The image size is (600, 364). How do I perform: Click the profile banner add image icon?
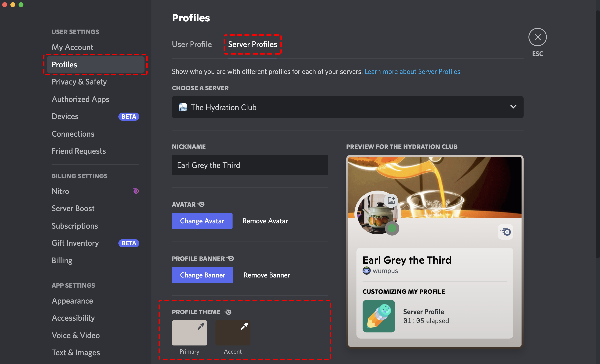(391, 200)
